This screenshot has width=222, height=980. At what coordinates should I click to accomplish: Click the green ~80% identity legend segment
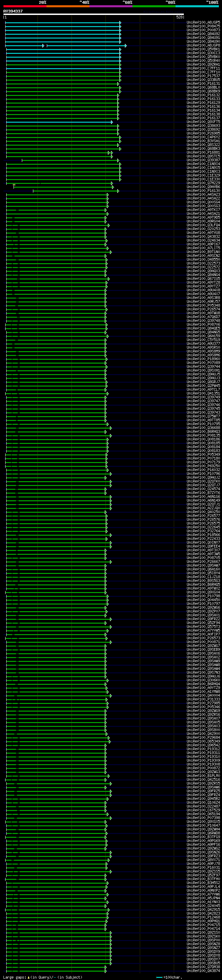(154, 6)
